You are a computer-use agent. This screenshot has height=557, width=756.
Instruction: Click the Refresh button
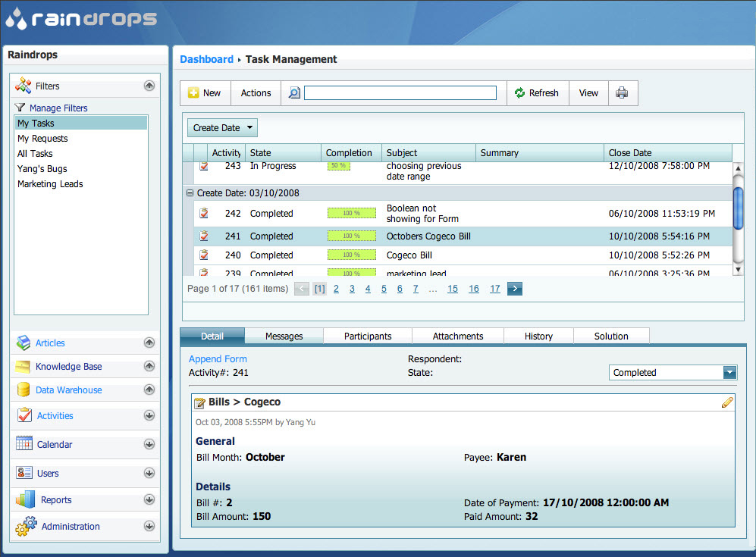click(536, 93)
